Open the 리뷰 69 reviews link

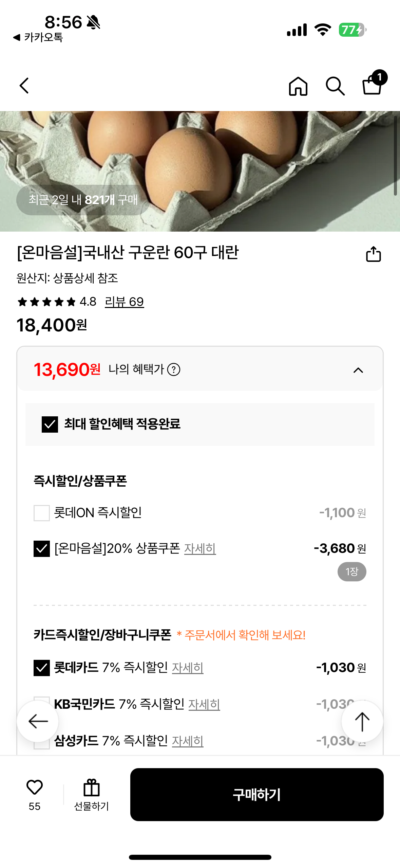pyautogui.click(x=124, y=302)
